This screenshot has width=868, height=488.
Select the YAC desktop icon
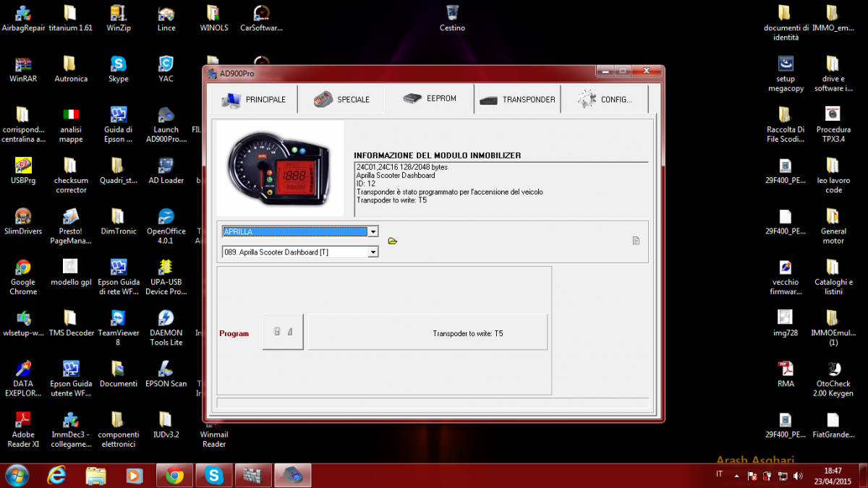tap(166, 69)
